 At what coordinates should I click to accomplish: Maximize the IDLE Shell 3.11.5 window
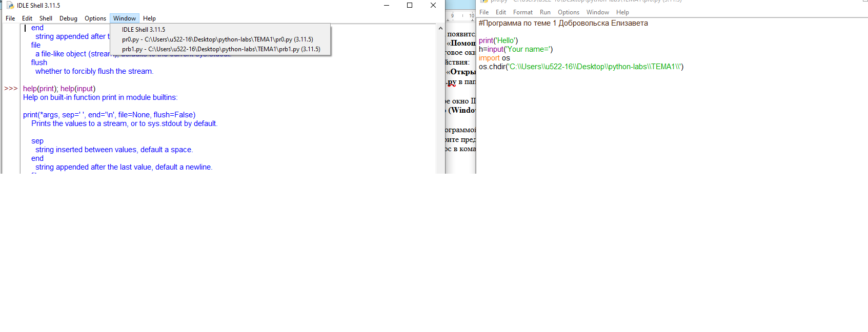pos(410,5)
